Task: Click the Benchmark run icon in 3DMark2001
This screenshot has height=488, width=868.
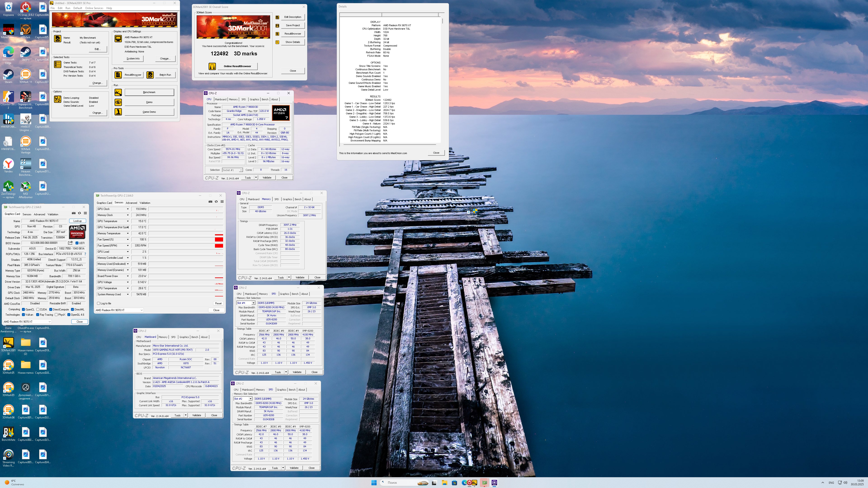Action: coord(118,92)
